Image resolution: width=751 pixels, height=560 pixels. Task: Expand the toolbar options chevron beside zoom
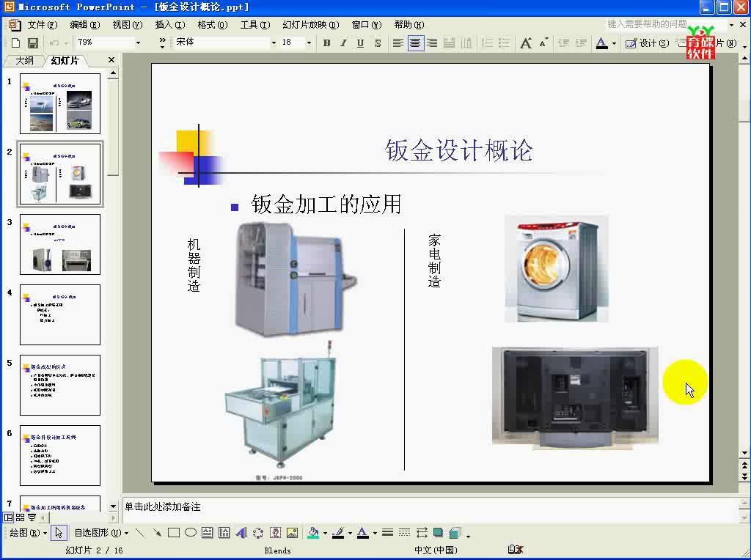pos(162,43)
